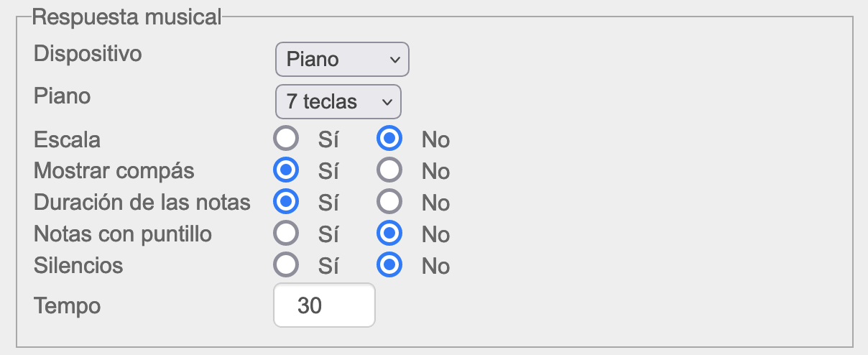Click the No label beside Notas con puntillo
The width and height of the screenshot is (868, 355).
pos(435,234)
